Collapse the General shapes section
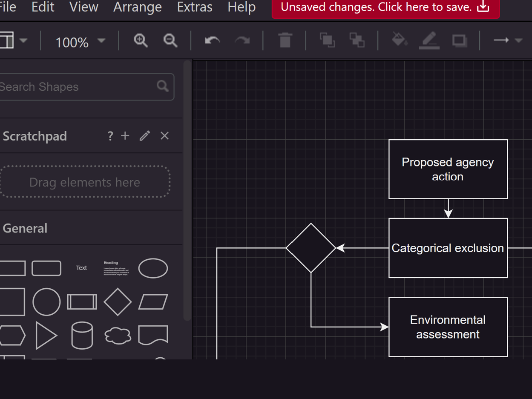Image resolution: width=532 pixels, height=399 pixels. 25,228
